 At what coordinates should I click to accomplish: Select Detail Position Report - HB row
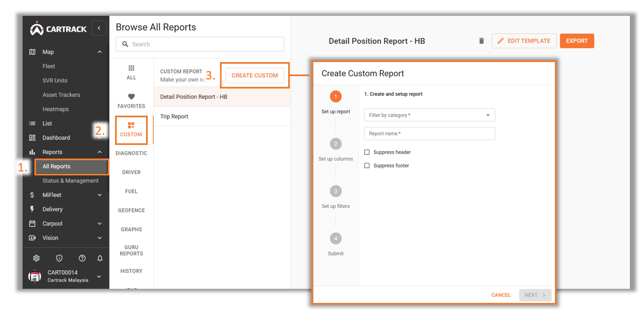tap(222, 97)
